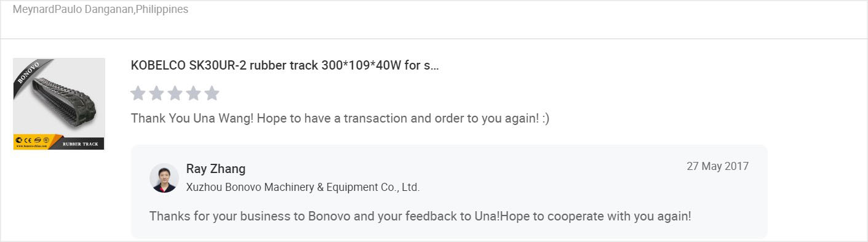Screen dimensions: 868x242
Task: Click empty area of the gray reply box
Action: click(554, 185)
